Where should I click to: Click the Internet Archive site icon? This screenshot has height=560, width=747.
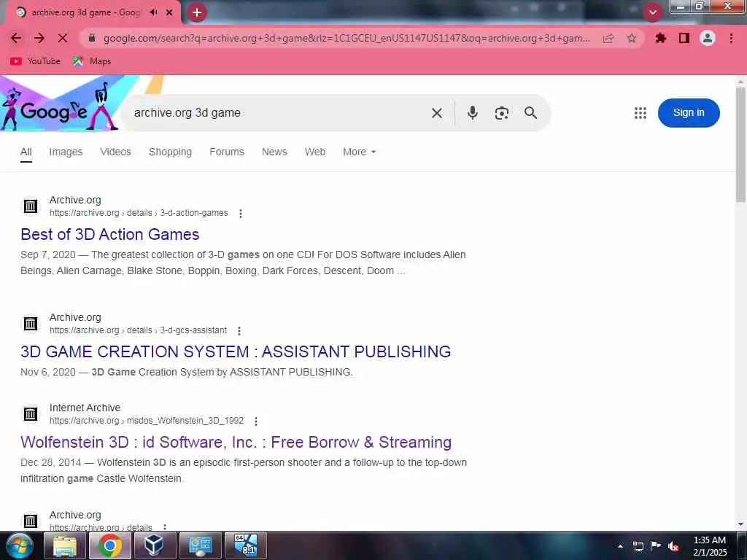click(31, 414)
